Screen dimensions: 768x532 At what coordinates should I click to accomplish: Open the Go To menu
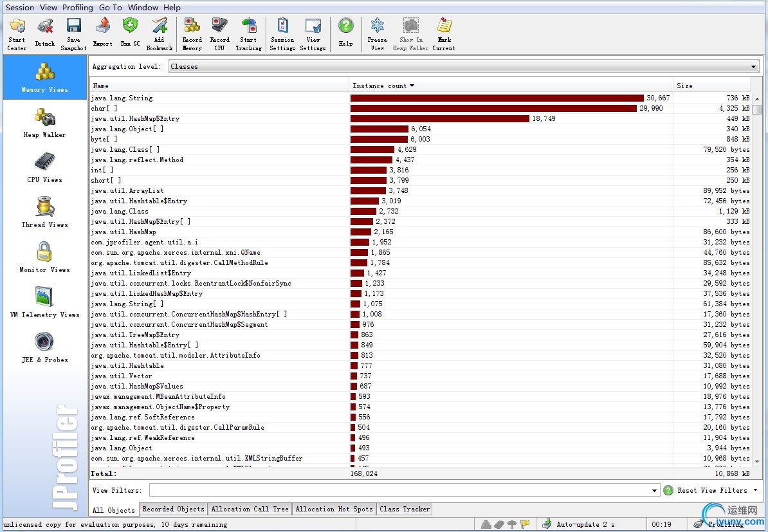110,7
